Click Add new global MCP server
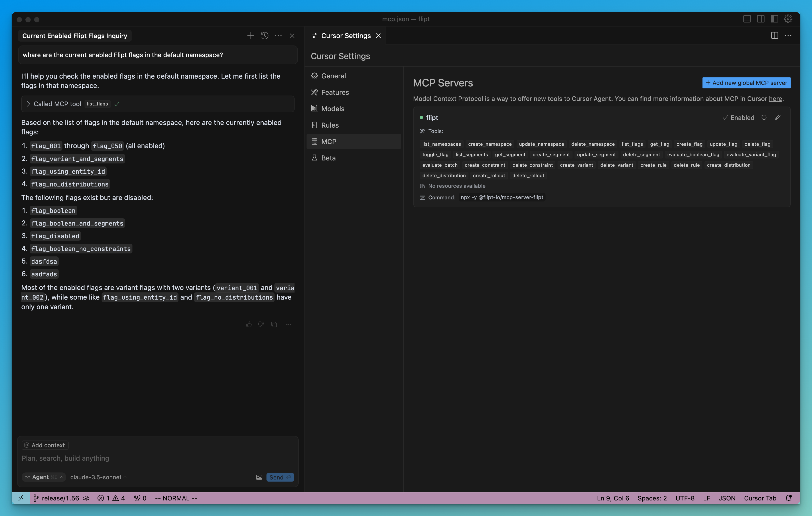The width and height of the screenshot is (812, 516). tap(746, 83)
